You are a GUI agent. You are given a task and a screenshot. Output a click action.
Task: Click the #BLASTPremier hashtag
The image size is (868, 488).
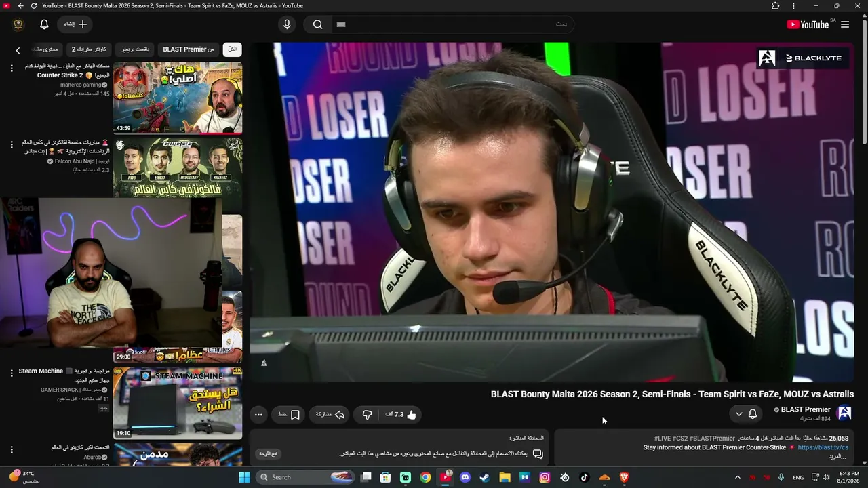tap(712, 439)
